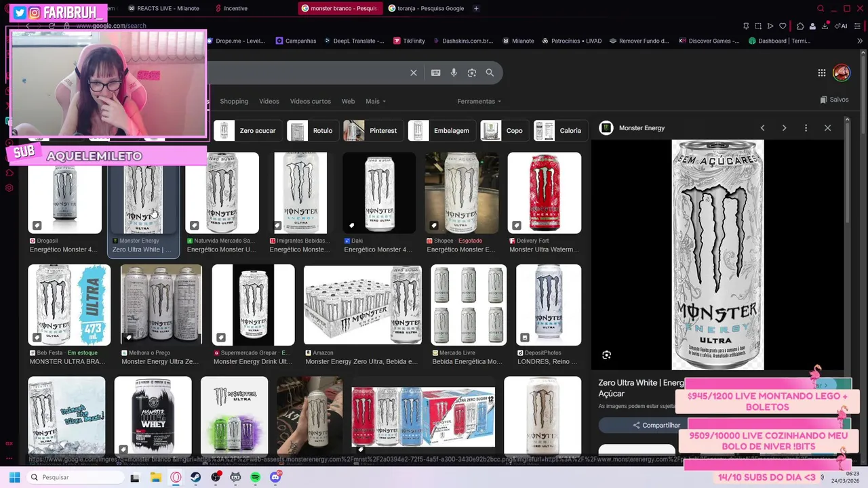Open new browser tab with plus
The height and width of the screenshot is (488, 868).
pyautogui.click(x=476, y=8)
